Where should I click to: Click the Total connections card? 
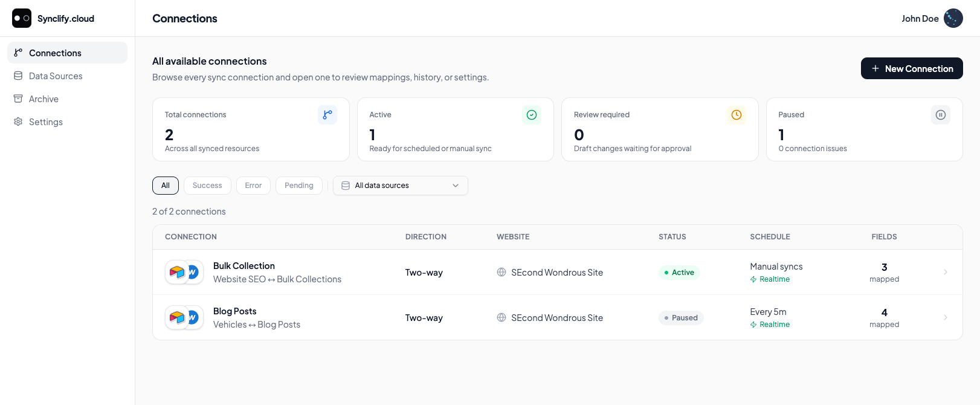tap(251, 129)
